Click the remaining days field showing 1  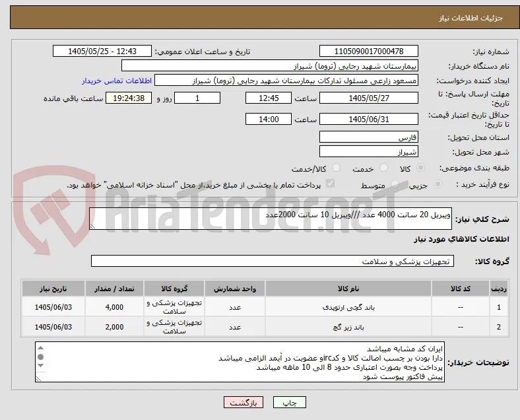[x=197, y=98]
